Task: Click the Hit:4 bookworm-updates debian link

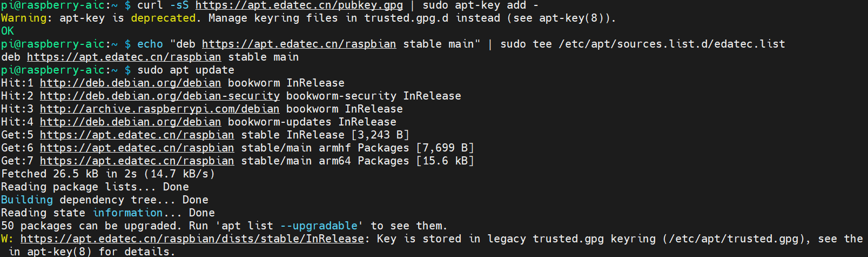Action: [130, 122]
